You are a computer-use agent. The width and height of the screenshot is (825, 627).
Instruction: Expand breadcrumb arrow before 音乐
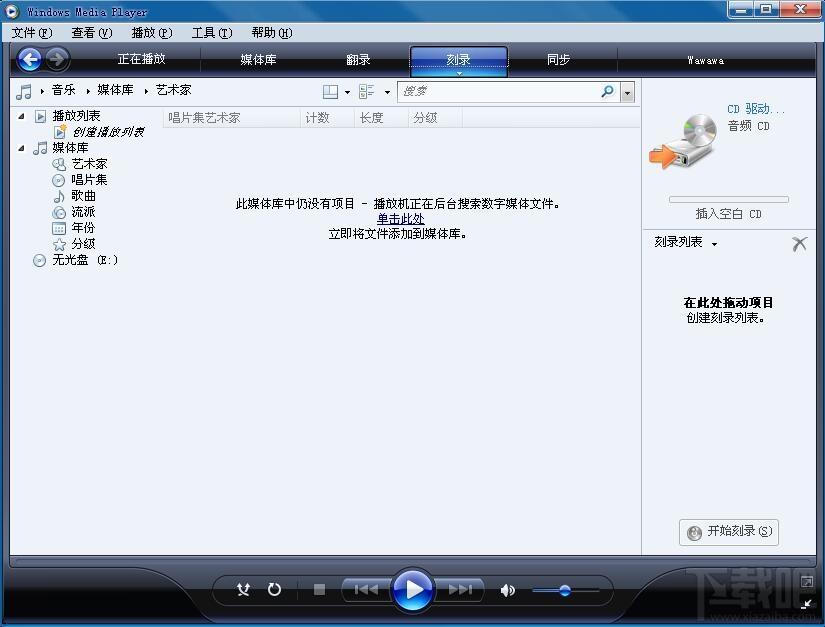pyautogui.click(x=42, y=92)
